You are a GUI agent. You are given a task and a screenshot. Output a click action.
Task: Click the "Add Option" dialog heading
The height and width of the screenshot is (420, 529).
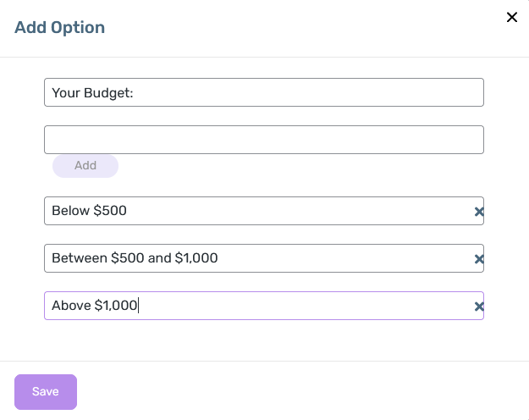(60, 27)
